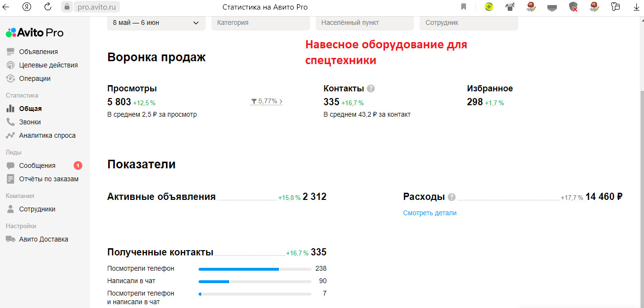This screenshot has width=644, height=308.
Task: Bookmark this page with the bookmark icon
Action: coord(463,7)
